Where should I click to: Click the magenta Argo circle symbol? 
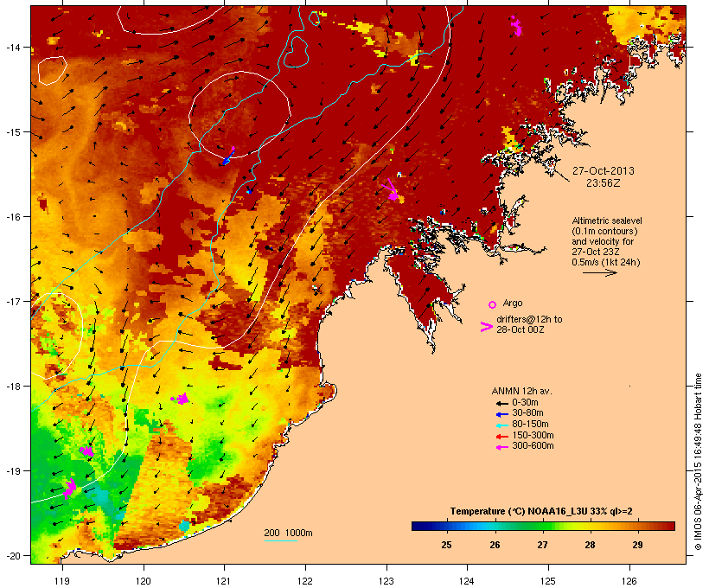point(492,304)
